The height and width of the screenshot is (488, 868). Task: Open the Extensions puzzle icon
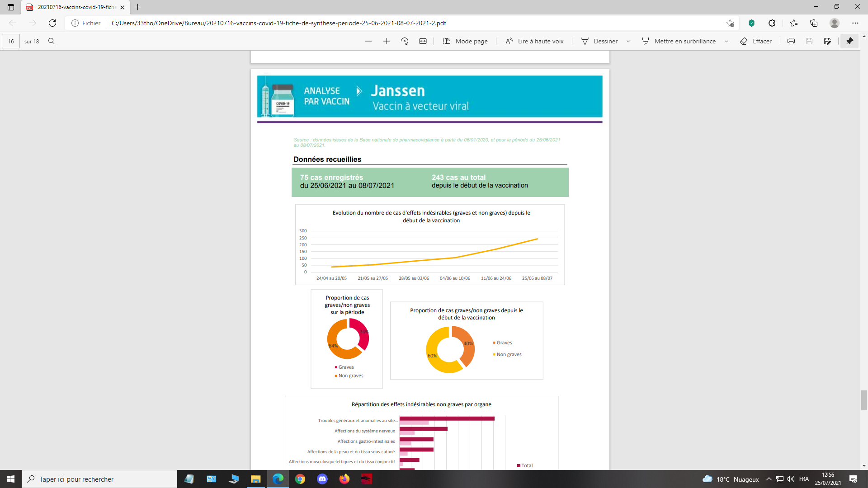[x=772, y=23]
